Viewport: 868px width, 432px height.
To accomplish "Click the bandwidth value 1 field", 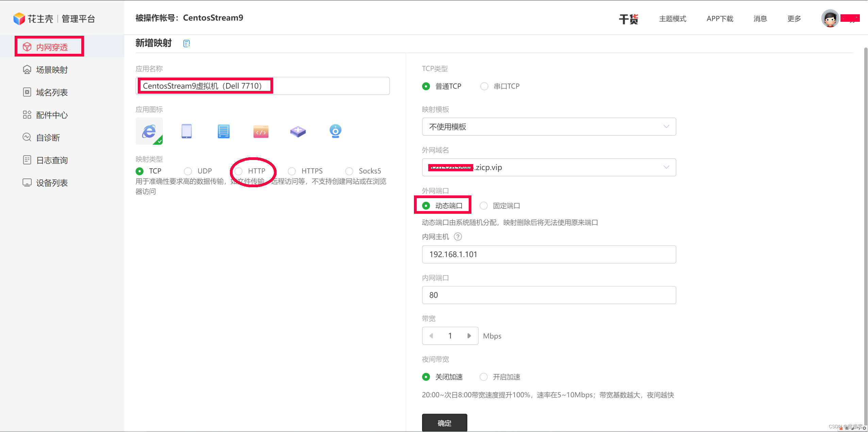I will 450,336.
